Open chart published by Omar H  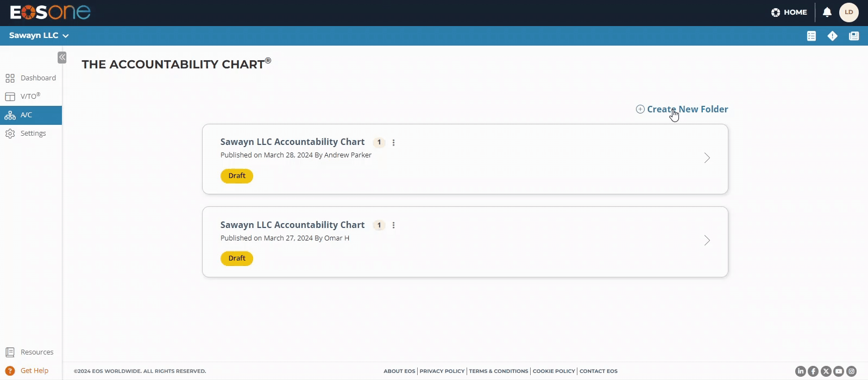[x=465, y=242]
